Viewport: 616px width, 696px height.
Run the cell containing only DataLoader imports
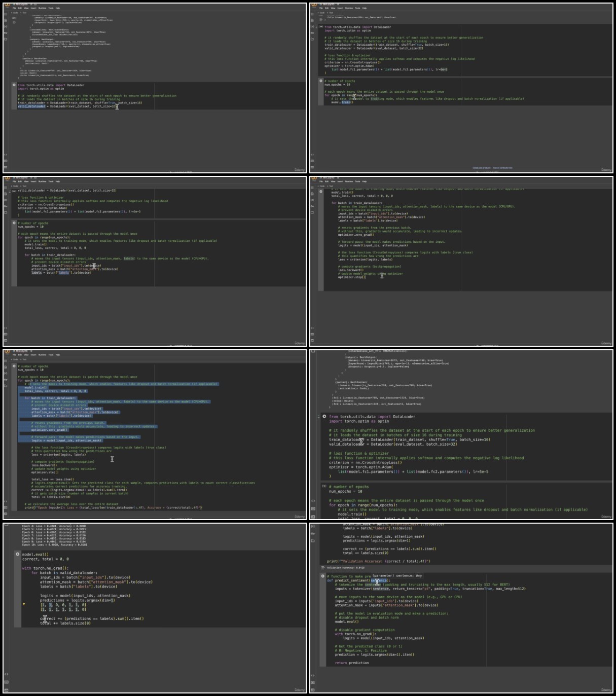(x=14, y=85)
